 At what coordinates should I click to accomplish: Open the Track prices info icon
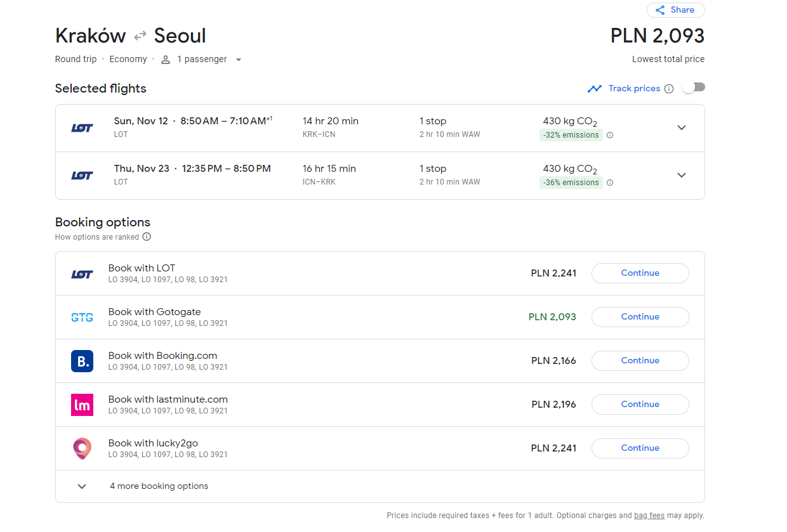(669, 89)
